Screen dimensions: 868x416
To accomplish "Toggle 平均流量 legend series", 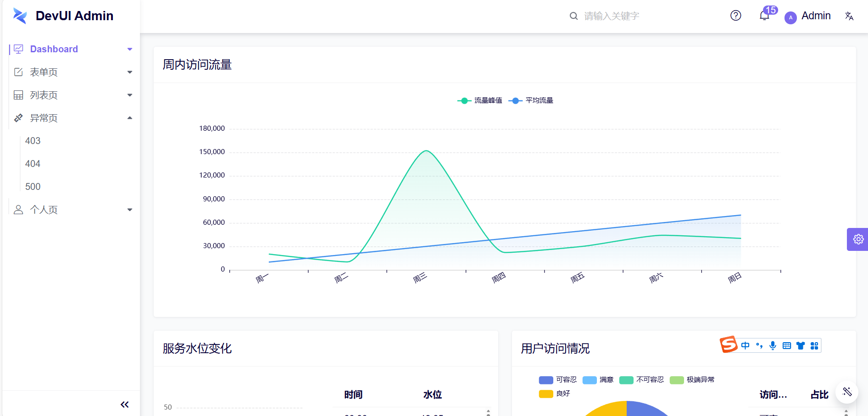I will tap(531, 100).
